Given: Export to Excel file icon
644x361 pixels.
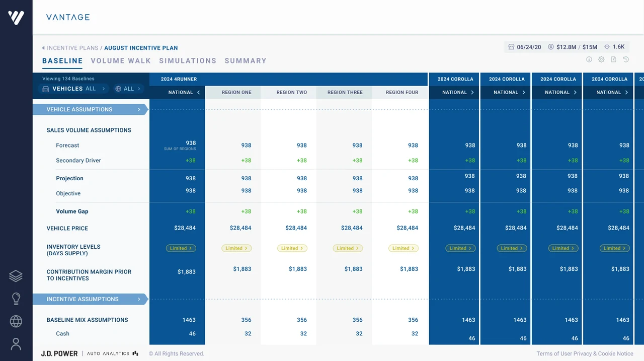Looking at the screenshot, I should pos(614,59).
